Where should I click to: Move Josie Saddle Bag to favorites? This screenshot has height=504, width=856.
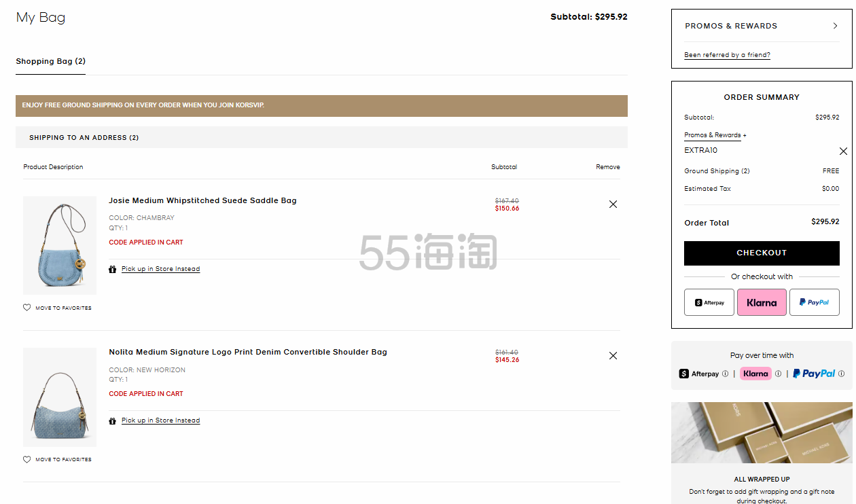(x=63, y=308)
